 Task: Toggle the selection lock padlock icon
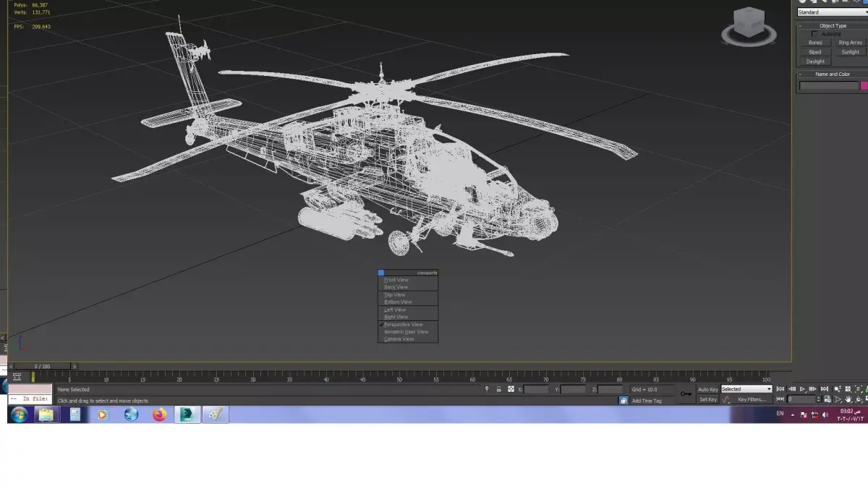[x=498, y=389]
